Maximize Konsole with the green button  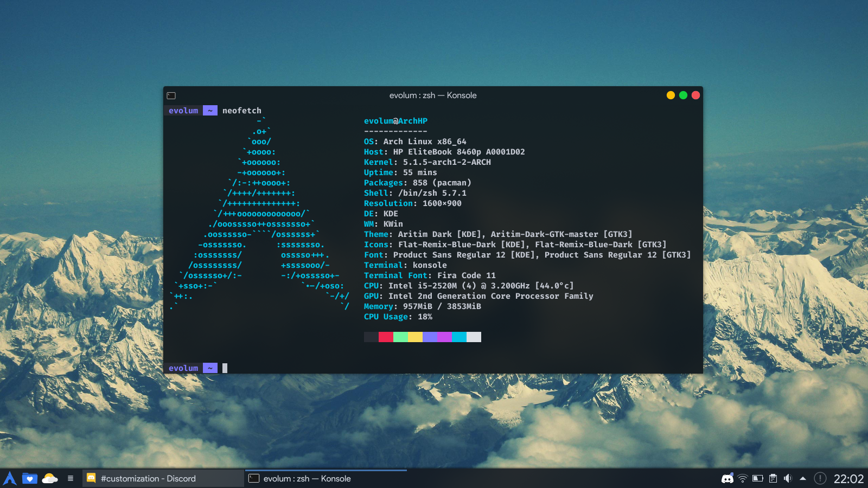point(683,95)
